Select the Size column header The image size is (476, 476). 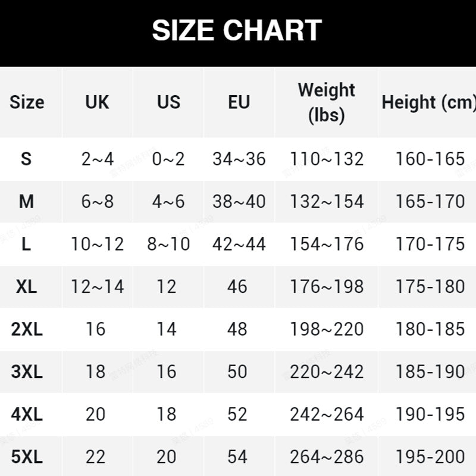(27, 102)
